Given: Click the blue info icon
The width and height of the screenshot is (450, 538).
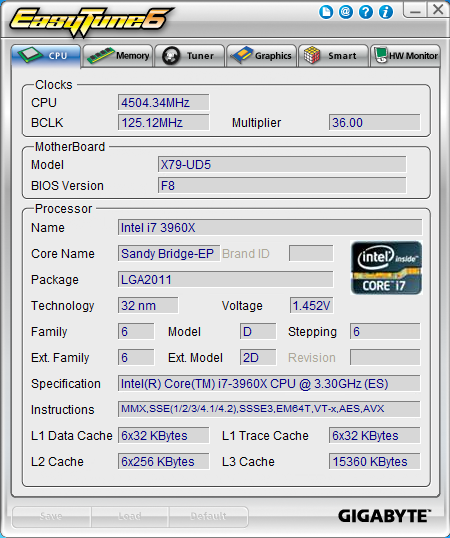Looking at the screenshot, I should (x=386, y=13).
